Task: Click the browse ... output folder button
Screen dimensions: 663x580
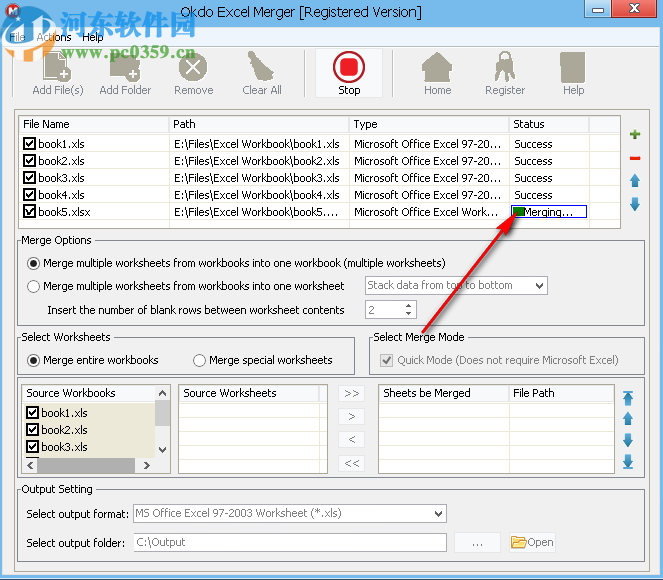Action: coord(477,542)
